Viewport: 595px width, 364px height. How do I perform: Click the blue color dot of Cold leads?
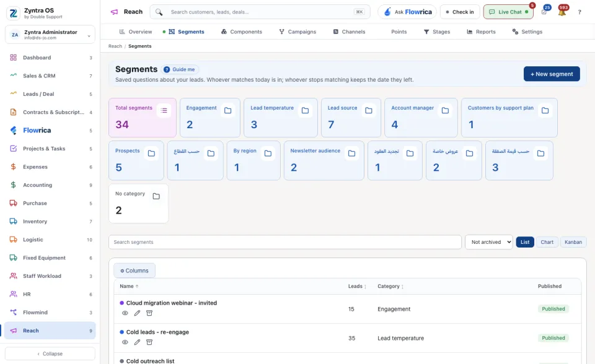tap(122, 332)
